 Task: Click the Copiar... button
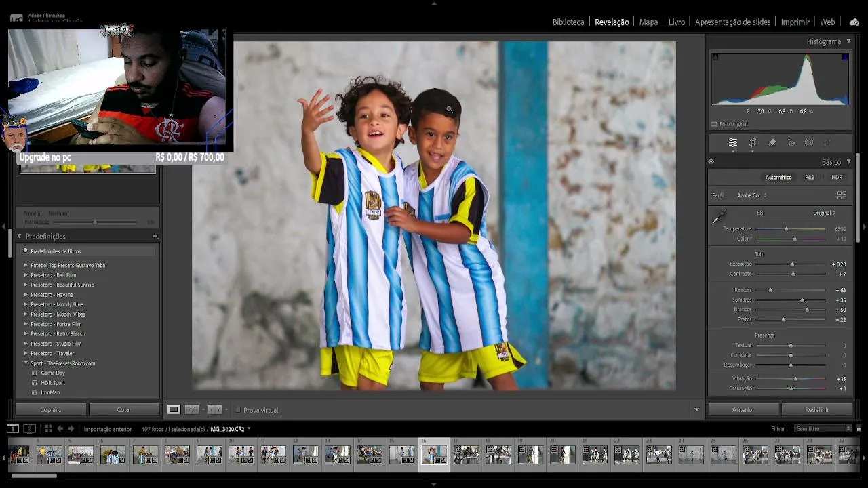pos(51,409)
